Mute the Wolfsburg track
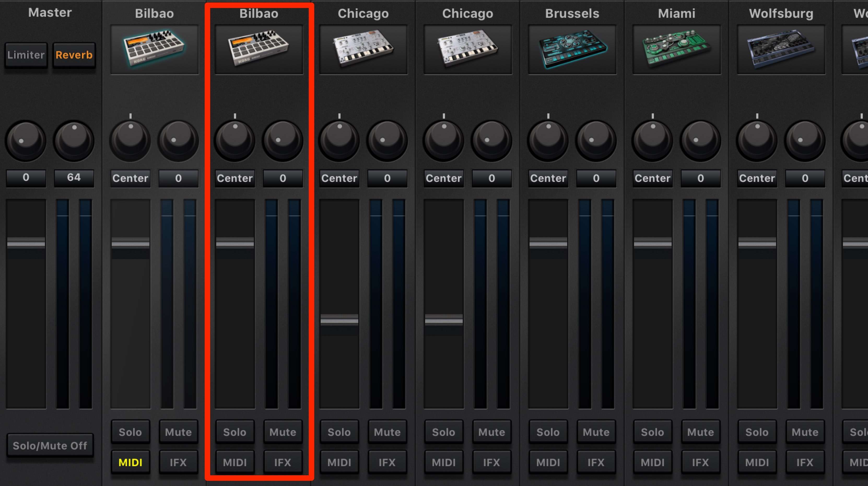Viewport: 868px width, 486px height. pyautogui.click(x=805, y=432)
